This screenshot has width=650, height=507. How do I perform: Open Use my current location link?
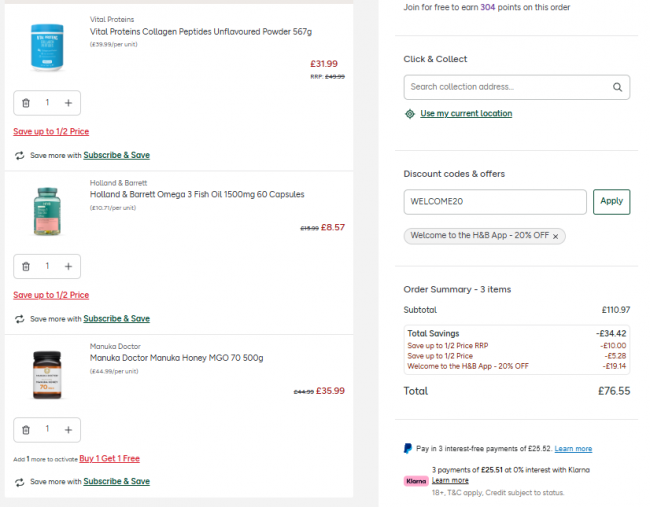click(x=466, y=114)
